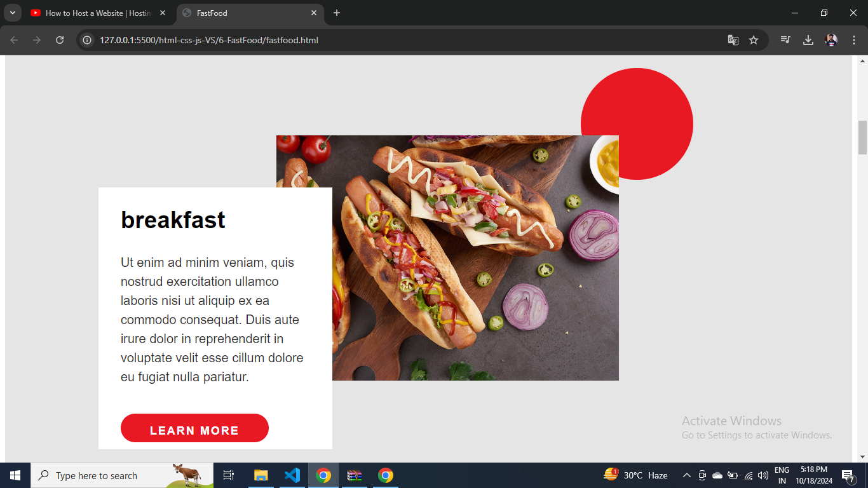Open File Explorer from taskbar

point(261,475)
